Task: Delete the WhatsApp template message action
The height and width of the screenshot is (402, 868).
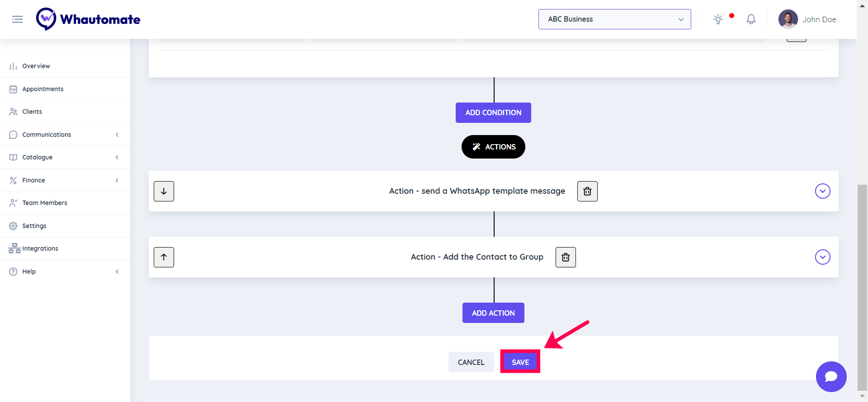Action: tap(587, 192)
